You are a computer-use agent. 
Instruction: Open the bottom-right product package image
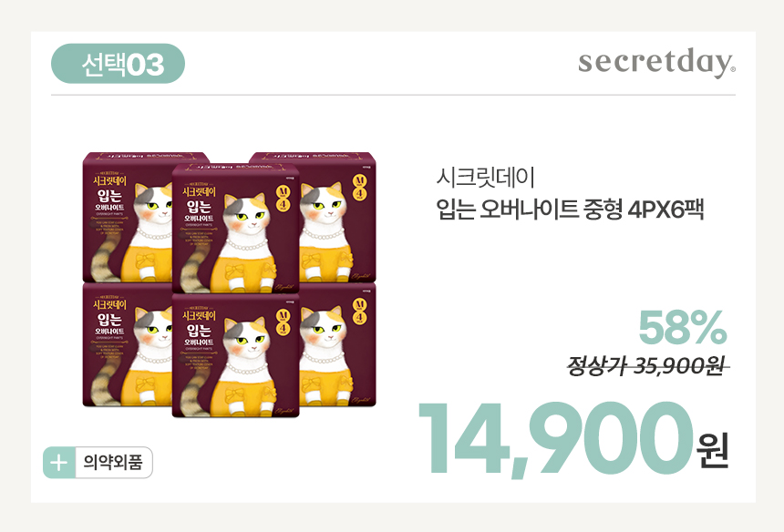[x=337, y=346]
